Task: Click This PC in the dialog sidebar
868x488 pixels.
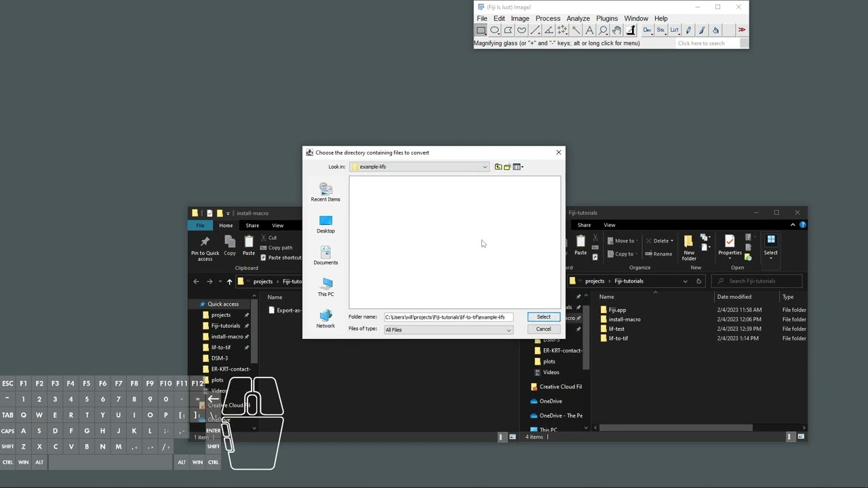Action: point(325,287)
